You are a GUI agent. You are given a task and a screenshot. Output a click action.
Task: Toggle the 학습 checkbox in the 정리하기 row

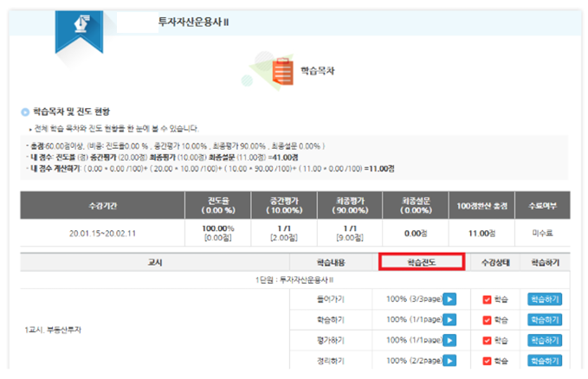coord(486,361)
